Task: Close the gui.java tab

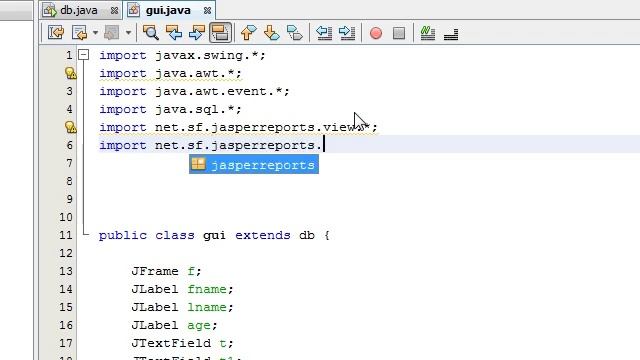Action: 207,11
